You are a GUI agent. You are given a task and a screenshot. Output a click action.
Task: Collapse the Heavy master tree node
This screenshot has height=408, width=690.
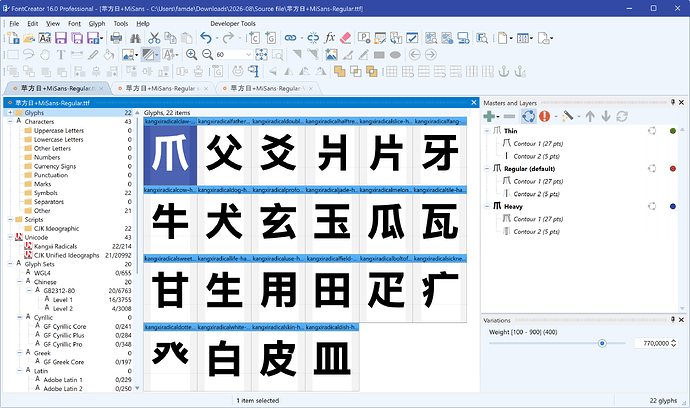point(487,206)
